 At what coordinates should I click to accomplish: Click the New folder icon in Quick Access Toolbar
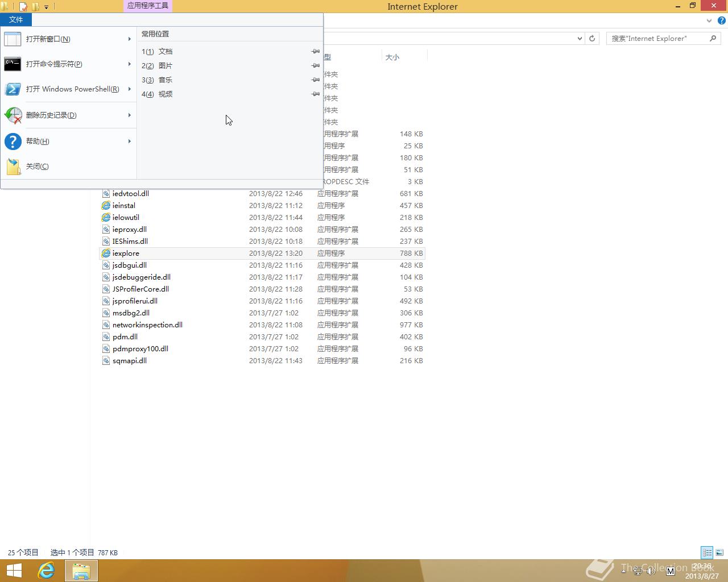tap(36, 7)
